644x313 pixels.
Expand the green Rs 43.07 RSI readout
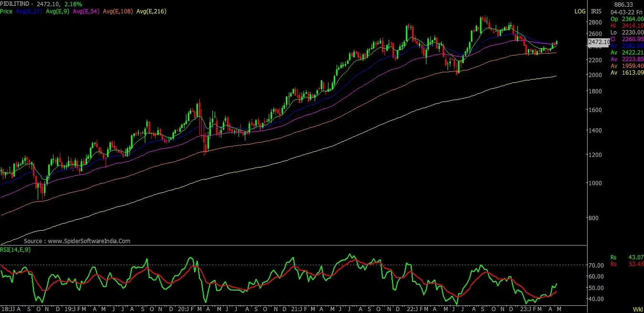click(x=627, y=257)
